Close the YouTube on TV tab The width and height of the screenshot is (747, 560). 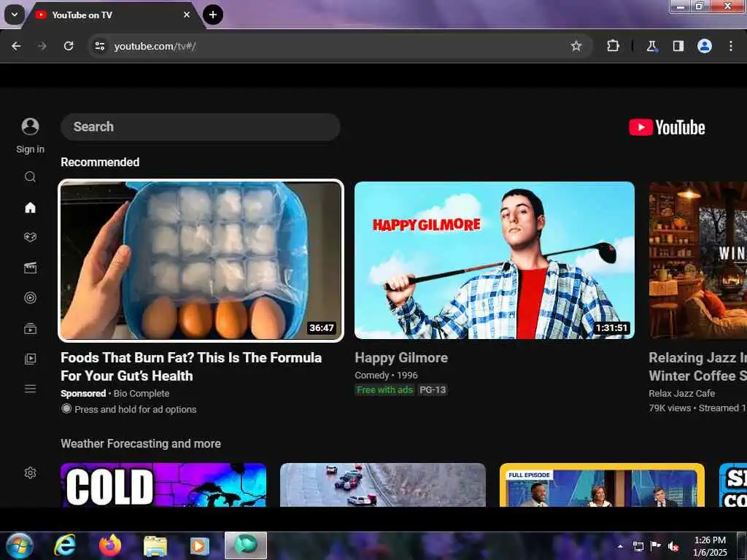(x=187, y=15)
